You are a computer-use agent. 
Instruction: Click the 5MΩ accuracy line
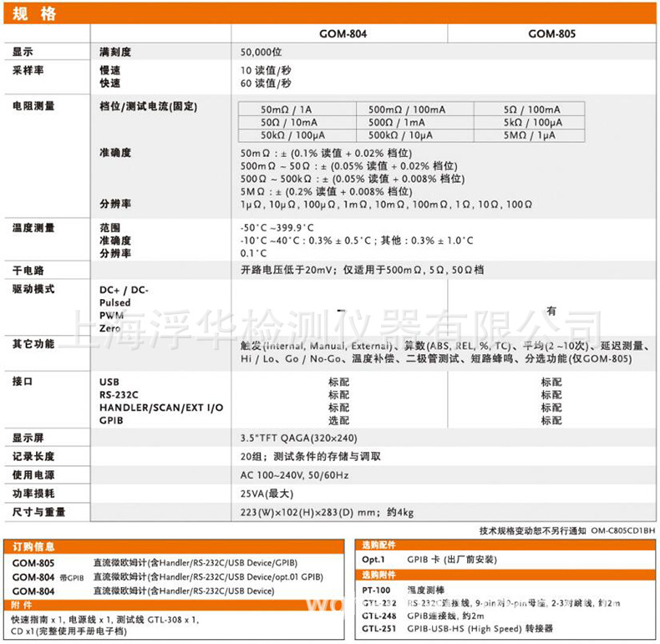pyautogui.click(x=326, y=191)
